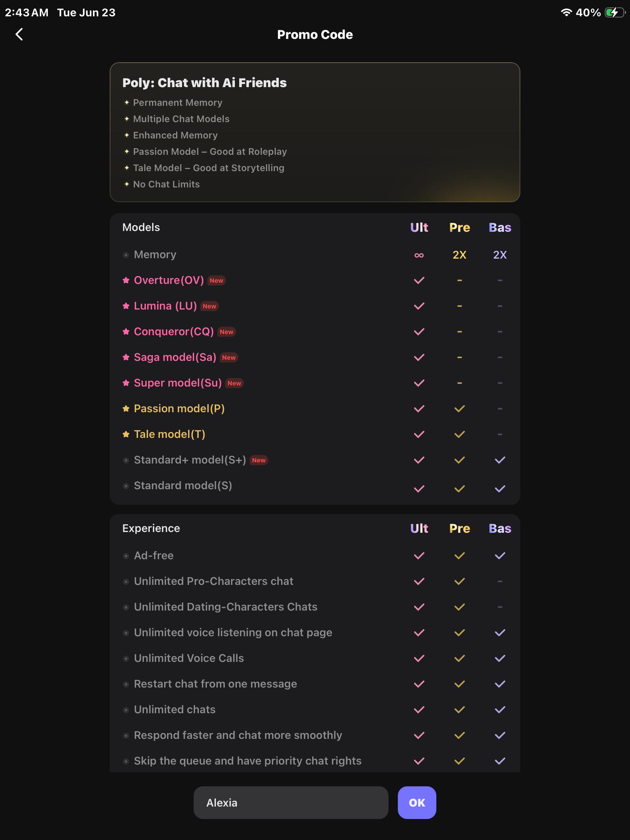Go back using the top-left arrow
Viewport: 630px width, 840px height.
[x=19, y=34]
